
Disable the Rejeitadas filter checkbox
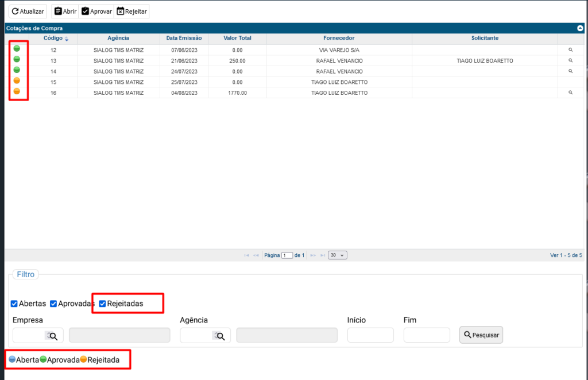click(x=103, y=304)
